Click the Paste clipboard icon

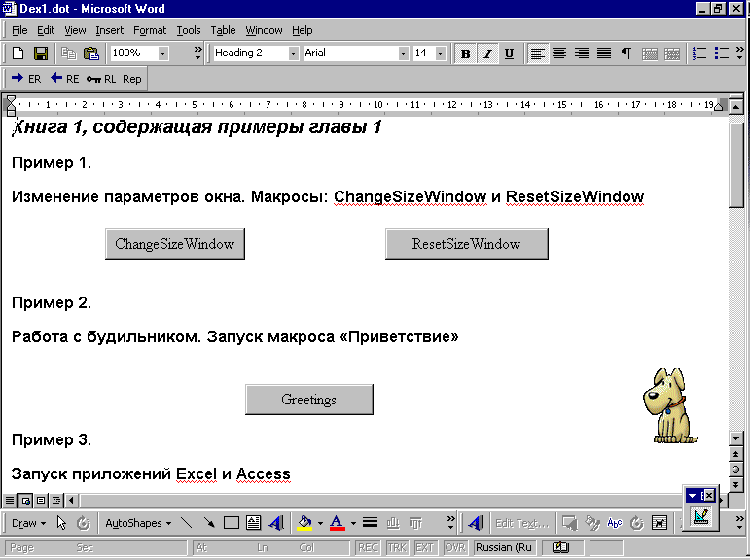click(x=91, y=53)
